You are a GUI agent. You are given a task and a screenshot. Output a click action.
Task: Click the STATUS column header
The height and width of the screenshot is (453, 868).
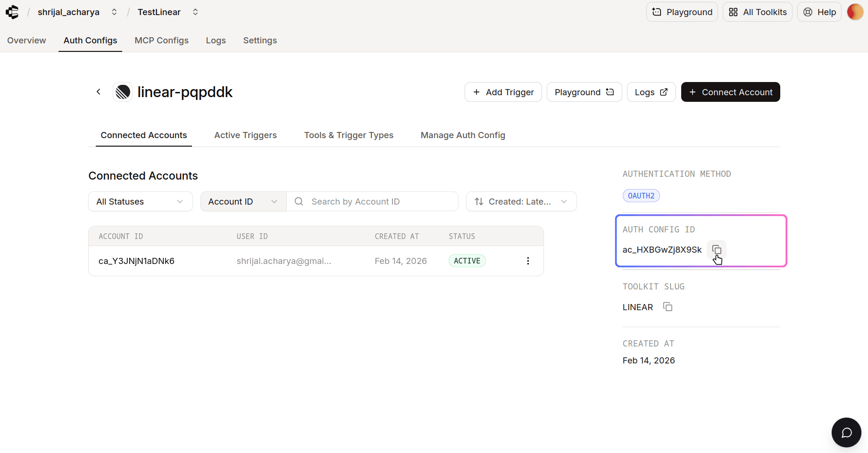[462, 236]
